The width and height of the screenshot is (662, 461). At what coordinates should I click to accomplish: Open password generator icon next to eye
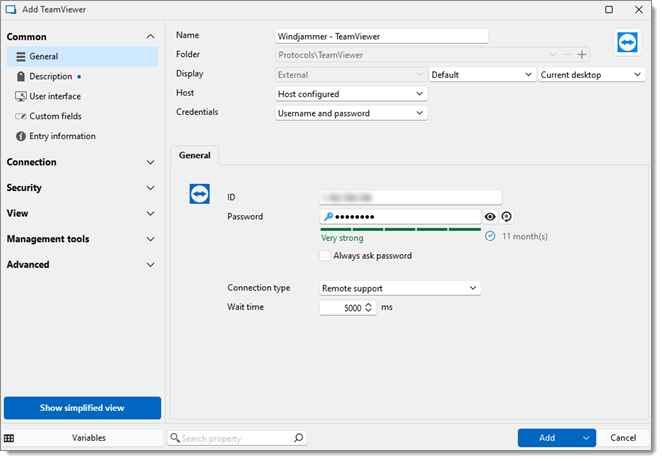(506, 217)
